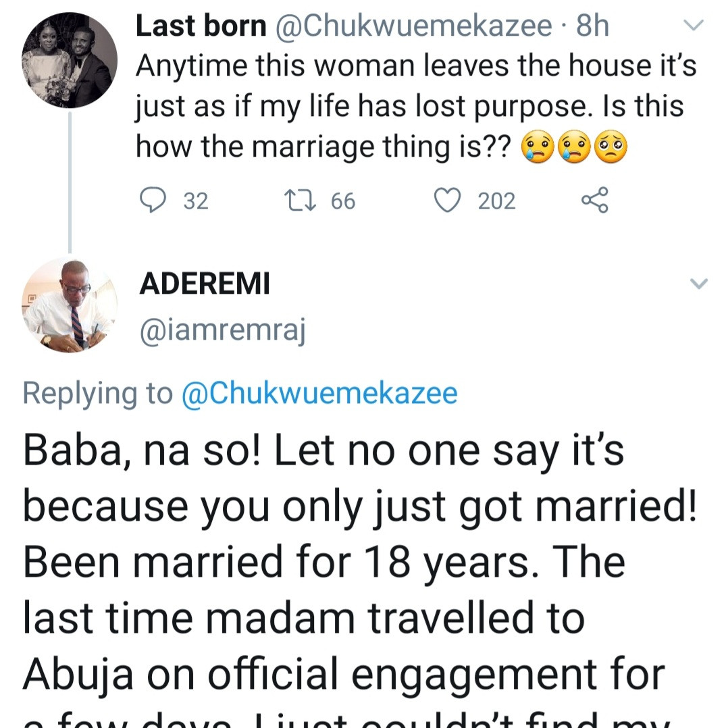Screen dimensions: 728x728
Task: Like the tweet with the heart icon
Action: click(x=446, y=201)
